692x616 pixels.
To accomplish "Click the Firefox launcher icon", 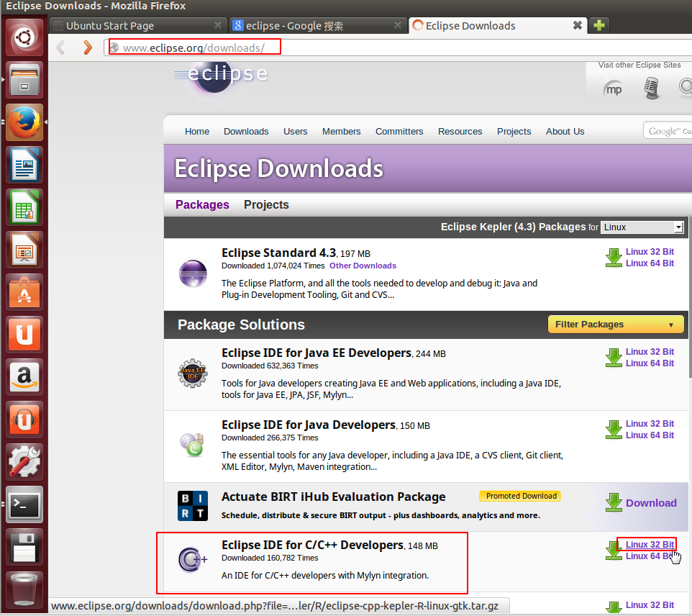I will pyautogui.click(x=24, y=122).
